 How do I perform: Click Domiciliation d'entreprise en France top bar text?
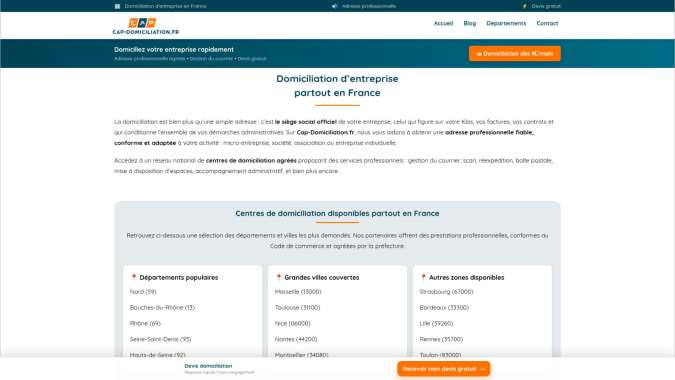165,6
